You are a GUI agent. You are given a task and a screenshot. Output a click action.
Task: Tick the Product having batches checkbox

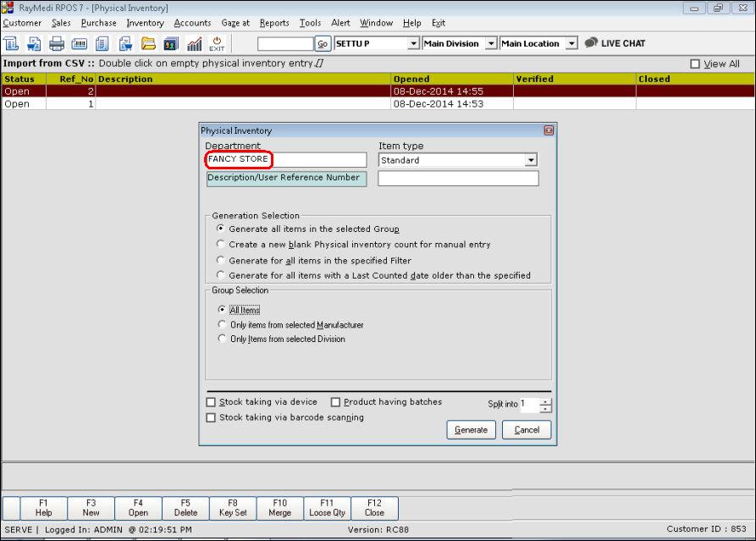click(x=335, y=402)
